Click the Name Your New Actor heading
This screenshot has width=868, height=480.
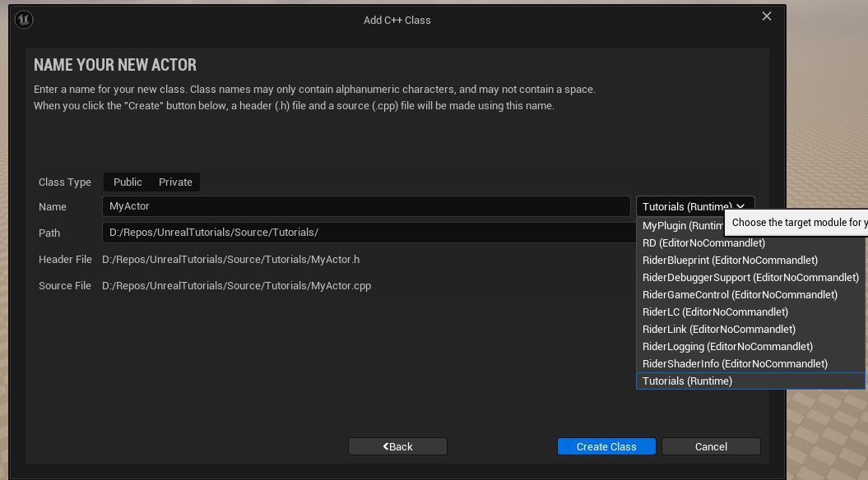click(115, 65)
